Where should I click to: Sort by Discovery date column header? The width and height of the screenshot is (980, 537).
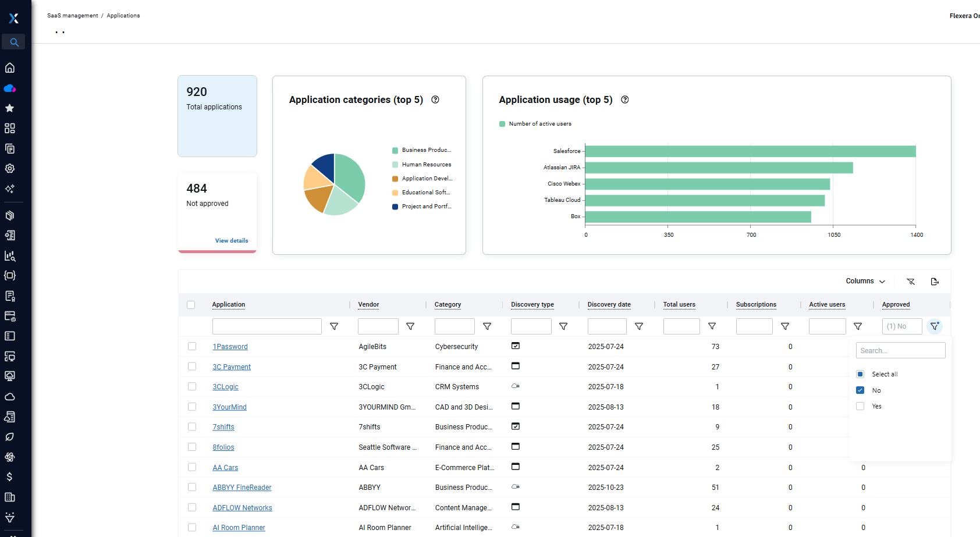click(609, 305)
